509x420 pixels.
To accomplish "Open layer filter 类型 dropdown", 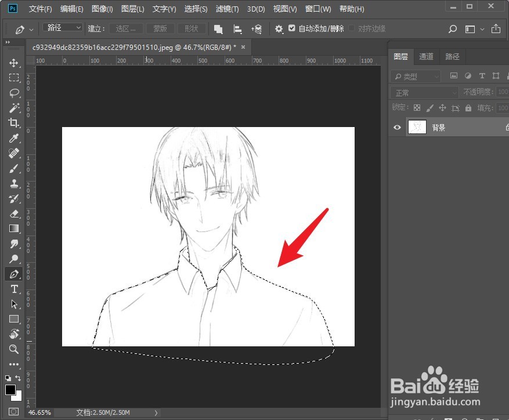I will [x=416, y=76].
